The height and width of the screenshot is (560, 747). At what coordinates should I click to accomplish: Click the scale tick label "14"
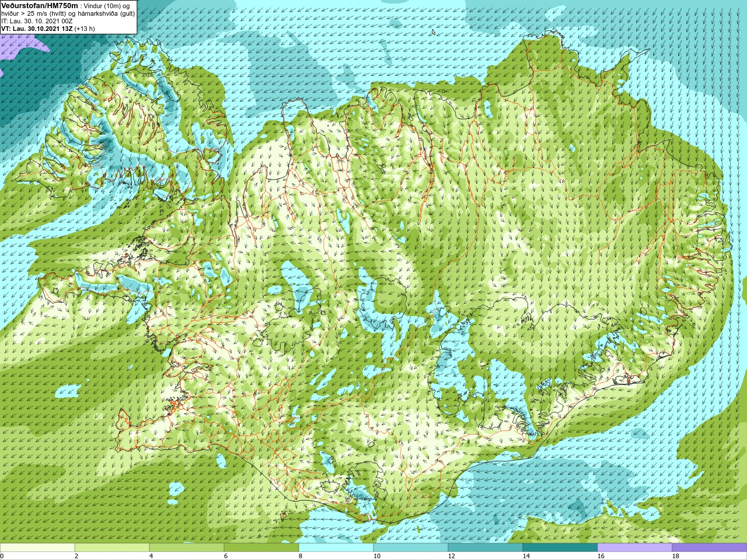(526, 556)
